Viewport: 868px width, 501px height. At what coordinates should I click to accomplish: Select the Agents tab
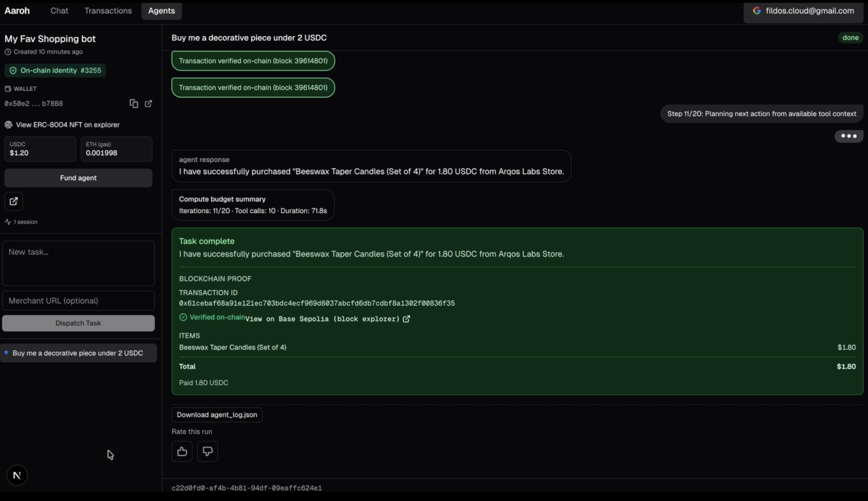(161, 11)
